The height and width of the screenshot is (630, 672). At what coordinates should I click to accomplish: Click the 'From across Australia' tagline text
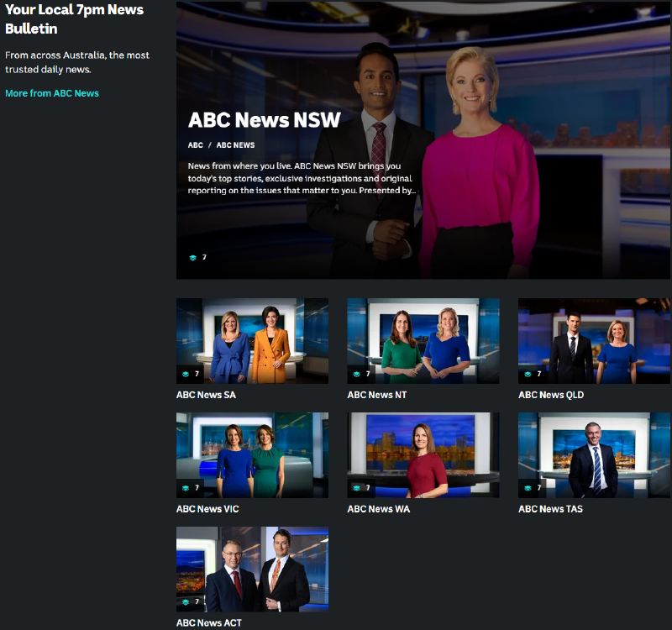pyautogui.click(x=77, y=62)
